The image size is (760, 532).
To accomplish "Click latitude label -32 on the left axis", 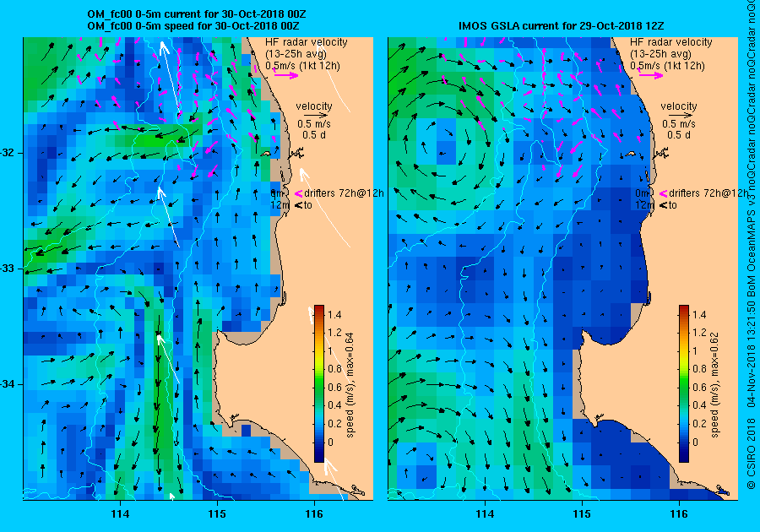I will pyautogui.click(x=8, y=153).
